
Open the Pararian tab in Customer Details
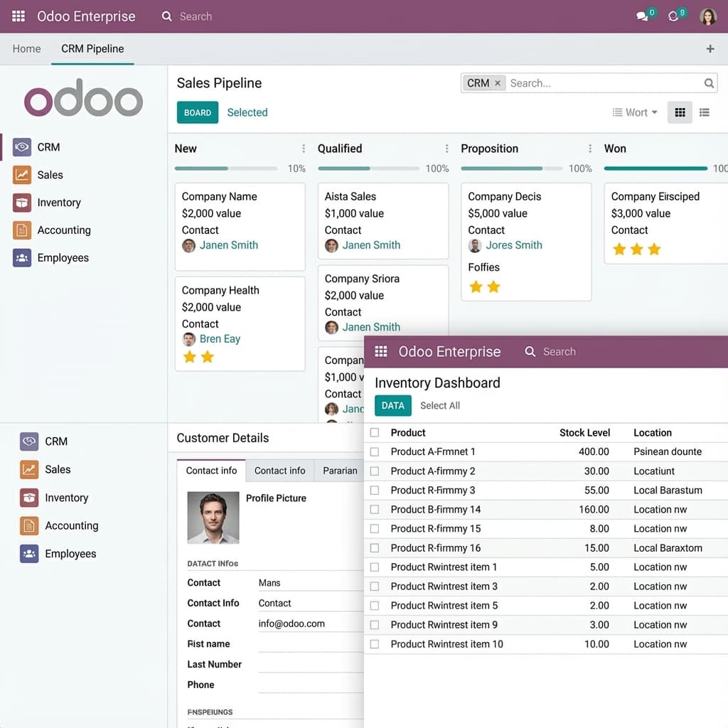(340, 471)
